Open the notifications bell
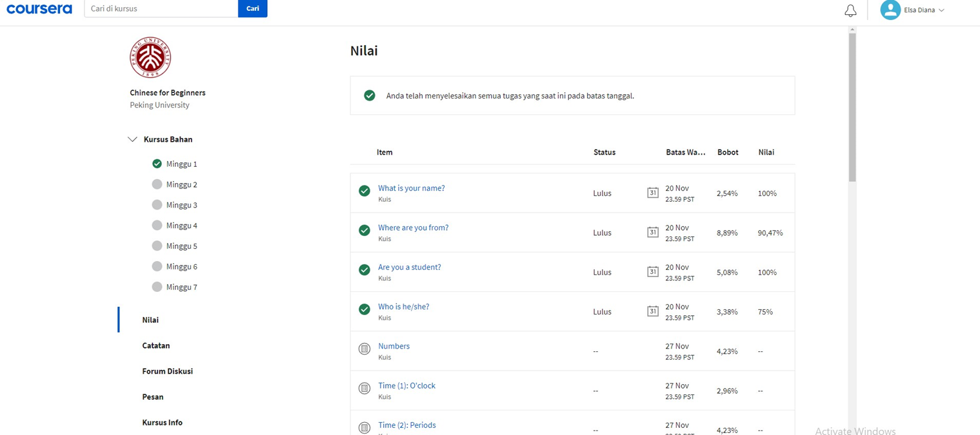 click(x=850, y=10)
